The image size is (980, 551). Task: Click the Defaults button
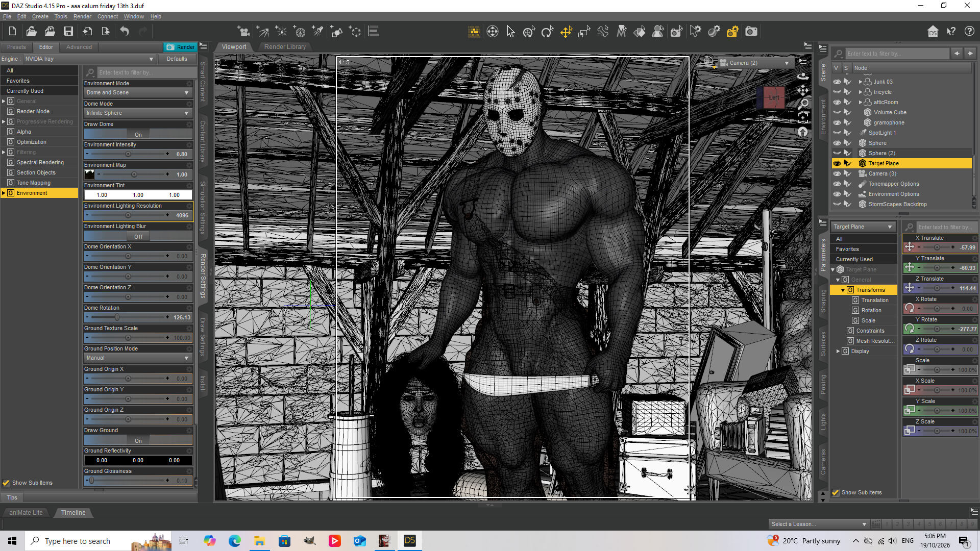coord(177,59)
